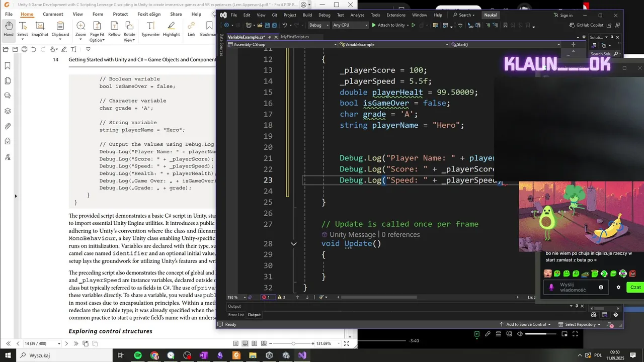
Task: Toggle facing pages view in Foxit status bar
Action: click(255, 343)
